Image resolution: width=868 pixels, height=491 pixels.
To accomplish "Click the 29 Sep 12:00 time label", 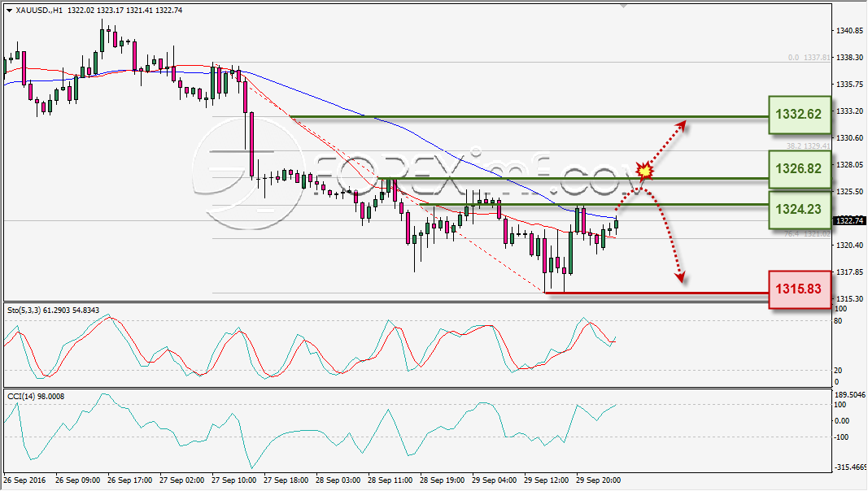I will (547, 480).
